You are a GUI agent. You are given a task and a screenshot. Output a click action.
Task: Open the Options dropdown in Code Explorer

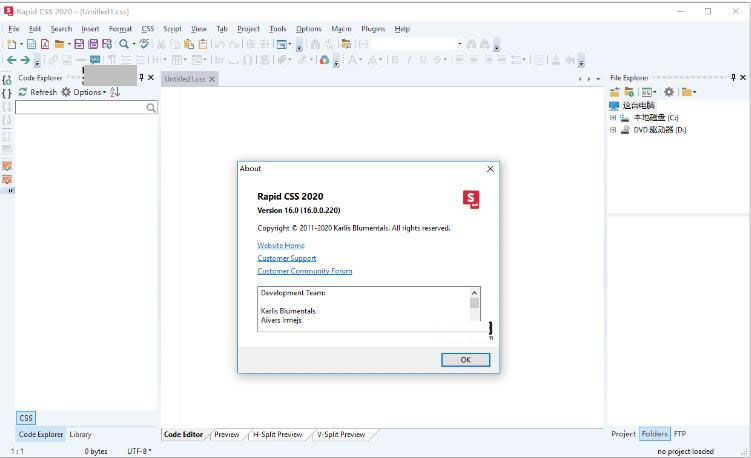pos(84,92)
